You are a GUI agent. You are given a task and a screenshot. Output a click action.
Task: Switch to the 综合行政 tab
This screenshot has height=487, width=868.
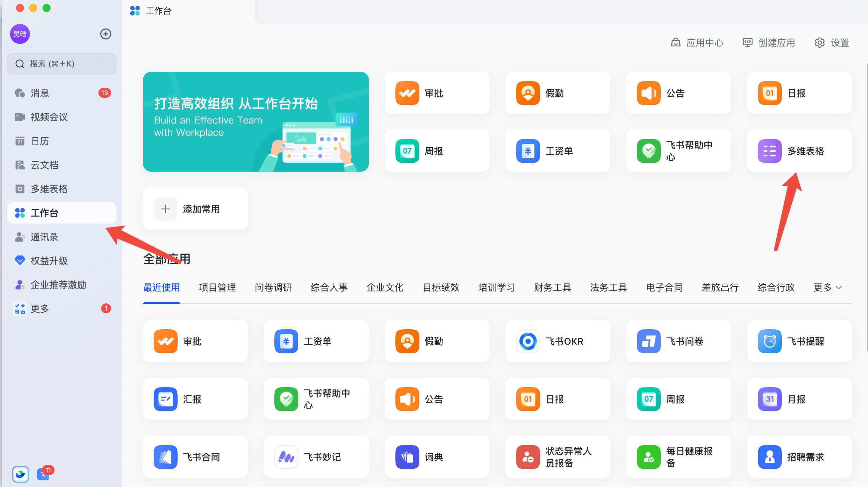tap(776, 287)
